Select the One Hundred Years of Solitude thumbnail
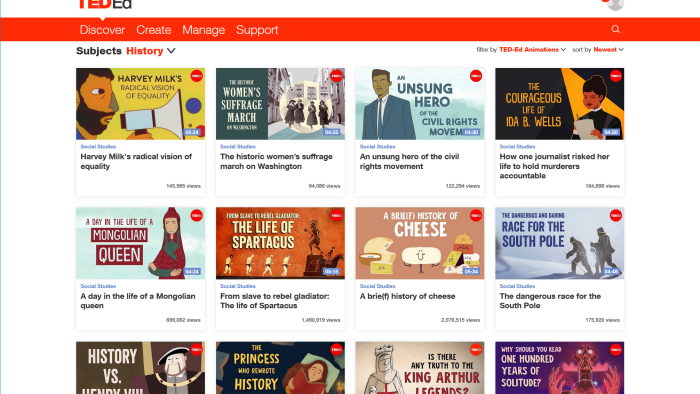 point(560,368)
